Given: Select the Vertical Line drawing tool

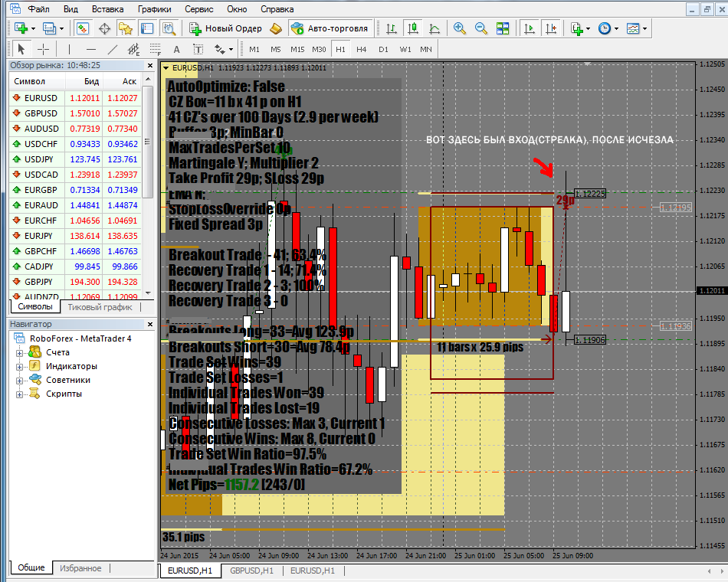Looking at the screenshot, I should (69, 49).
